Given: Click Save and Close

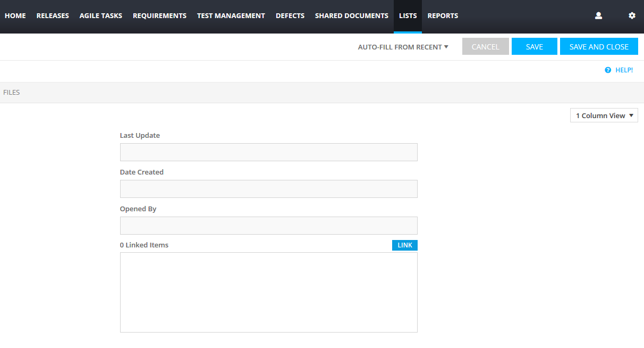Looking at the screenshot, I should coord(599,47).
